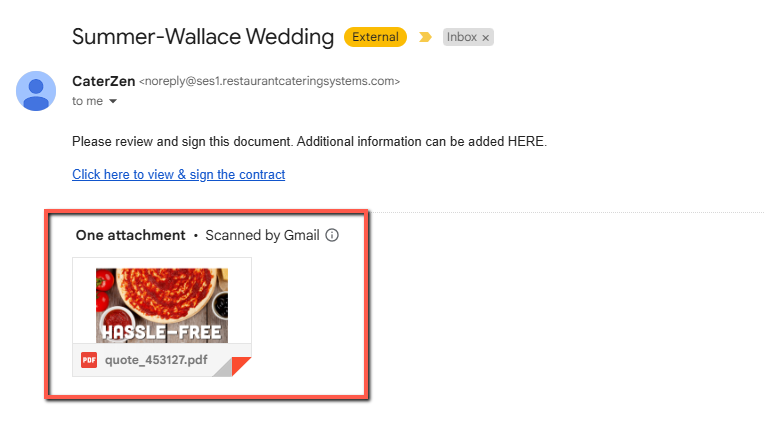Remove the Inbox label with its x
This screenshot has height=421, width=764.
(485, 38)
